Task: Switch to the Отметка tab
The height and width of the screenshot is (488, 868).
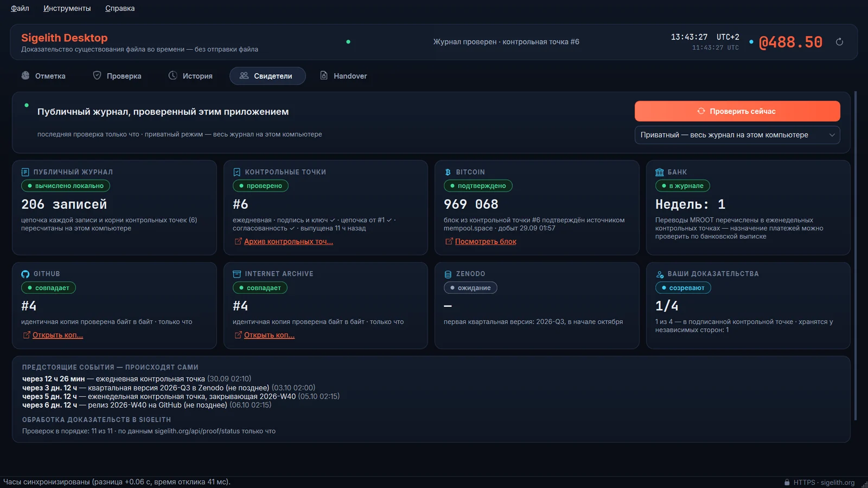Action: [x=43, y=76]
